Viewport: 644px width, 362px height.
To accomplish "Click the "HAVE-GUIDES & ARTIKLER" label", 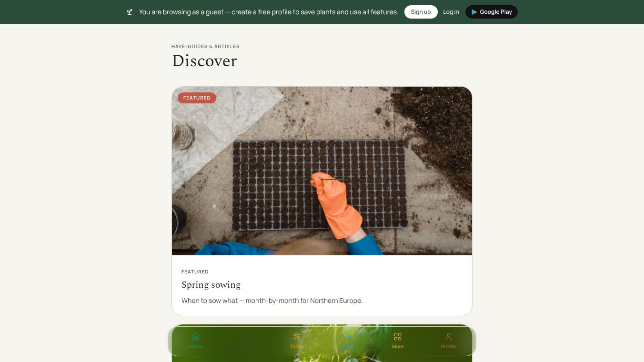I will [205, 46].
